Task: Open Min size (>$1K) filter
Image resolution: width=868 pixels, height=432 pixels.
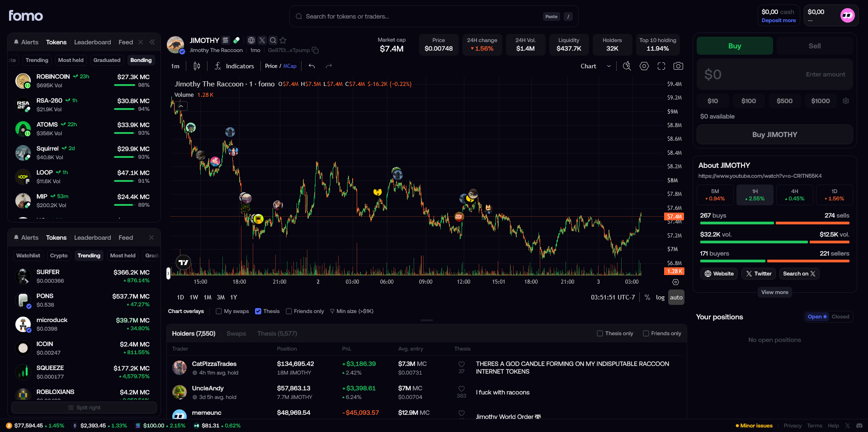Action: pyautogui.click(x=352, y=311)
